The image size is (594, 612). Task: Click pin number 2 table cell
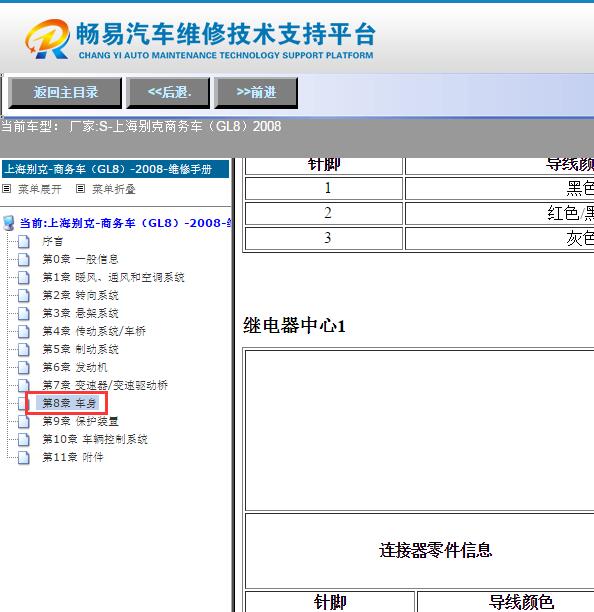click(x=324, y=213)
